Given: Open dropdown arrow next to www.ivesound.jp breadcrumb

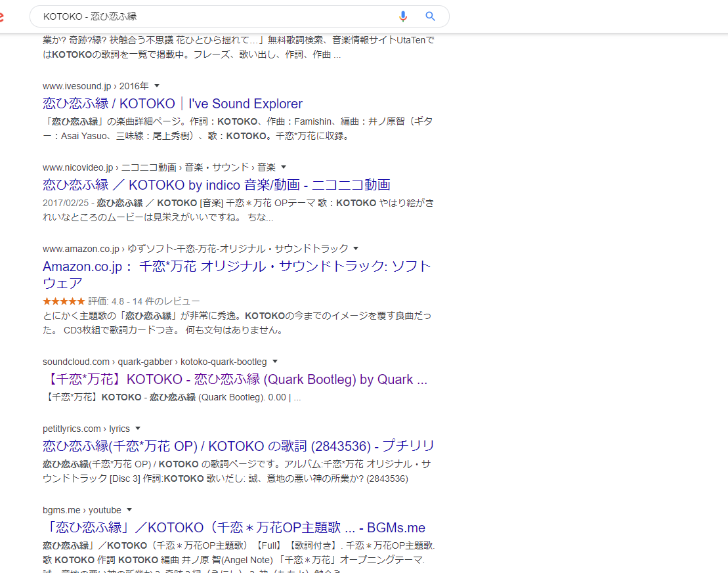Looking at the screenshot, I should click(156, 85).
